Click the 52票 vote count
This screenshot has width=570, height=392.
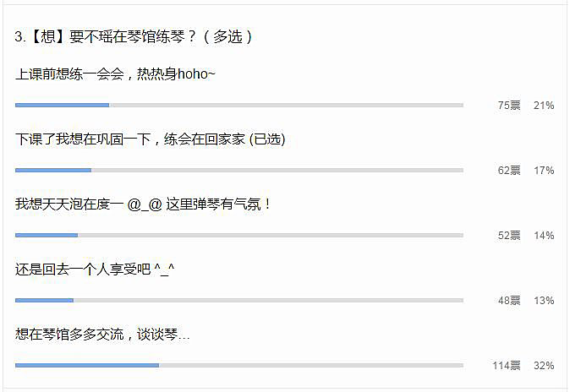pyautogui.click(x=509, y=236)
